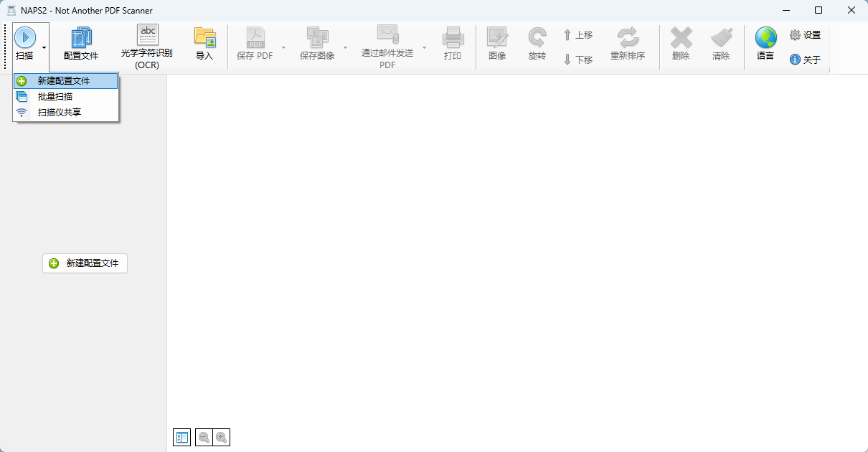
Task: Open 光学字符识别 (OCR) settings icon
Action: (x=147, y=34)
